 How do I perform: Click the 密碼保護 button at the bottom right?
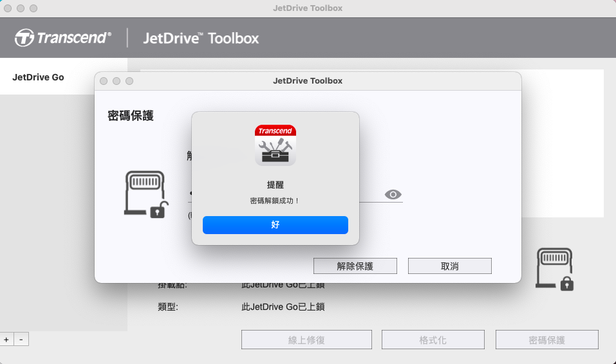click(x=547, y=340)
